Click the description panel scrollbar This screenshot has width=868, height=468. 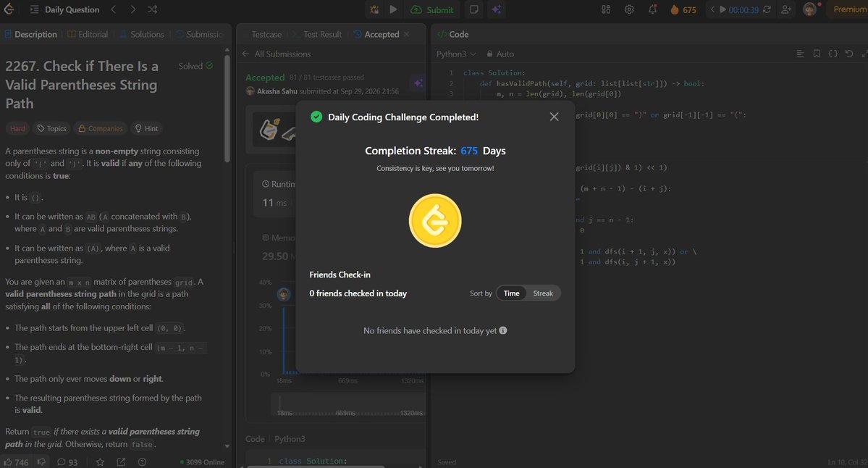[227, 108]
